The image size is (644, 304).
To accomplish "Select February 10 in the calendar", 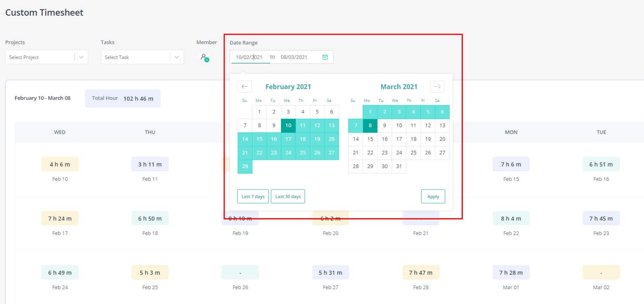I will tap(288, 126).
